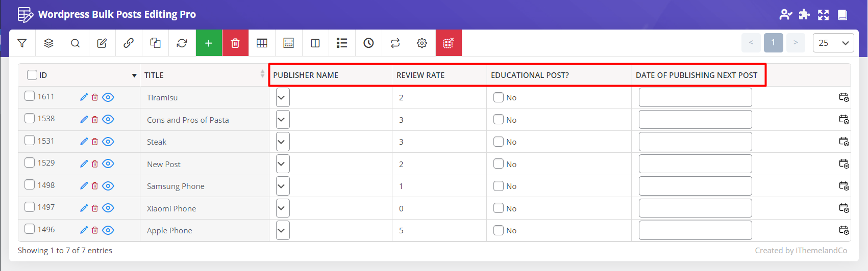This screenshot has height=271, width=868.
Task: Expand publisher name dropdown for Tiramisu
Action: tap(283, 97)
